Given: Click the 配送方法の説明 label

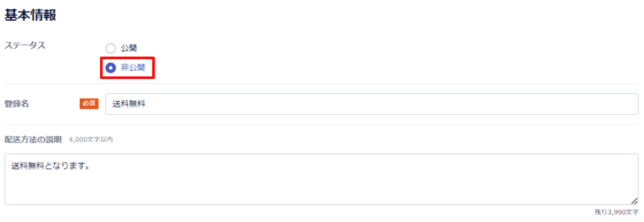Looking at the screenshot, I should pos(33,140).
